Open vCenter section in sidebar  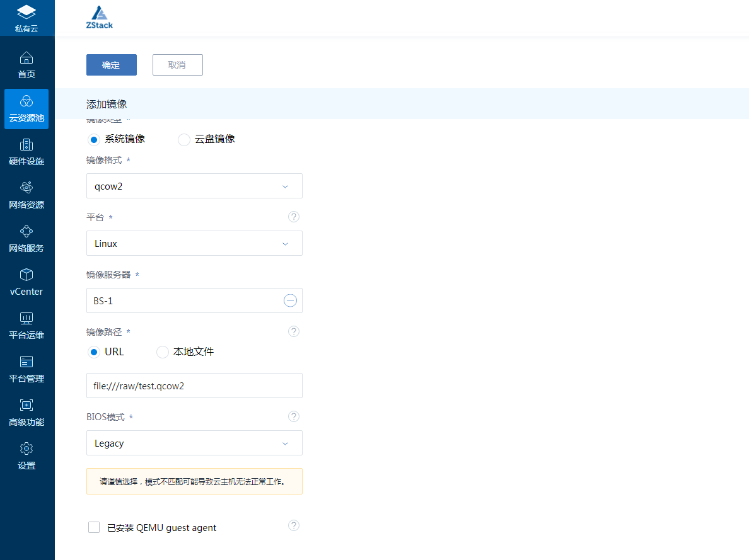coord(26,283)
